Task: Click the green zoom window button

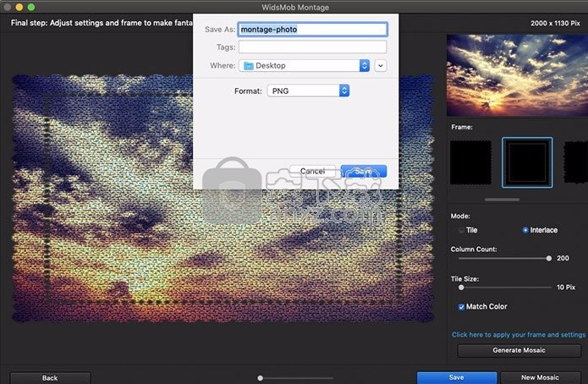Action: pyautogui.click(x=31, y=7)
